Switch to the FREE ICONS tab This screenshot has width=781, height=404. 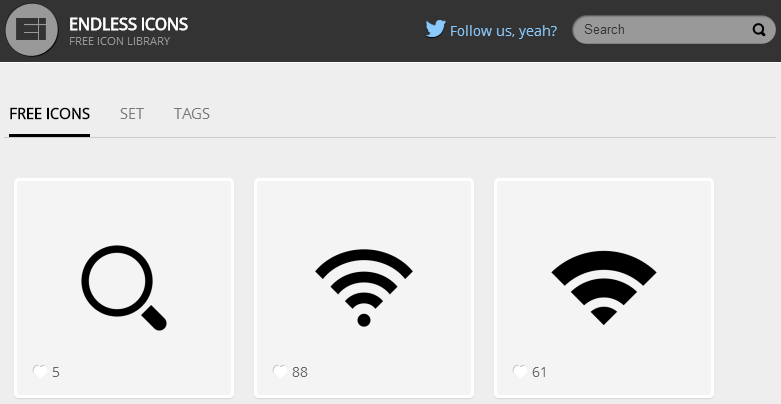50,114
